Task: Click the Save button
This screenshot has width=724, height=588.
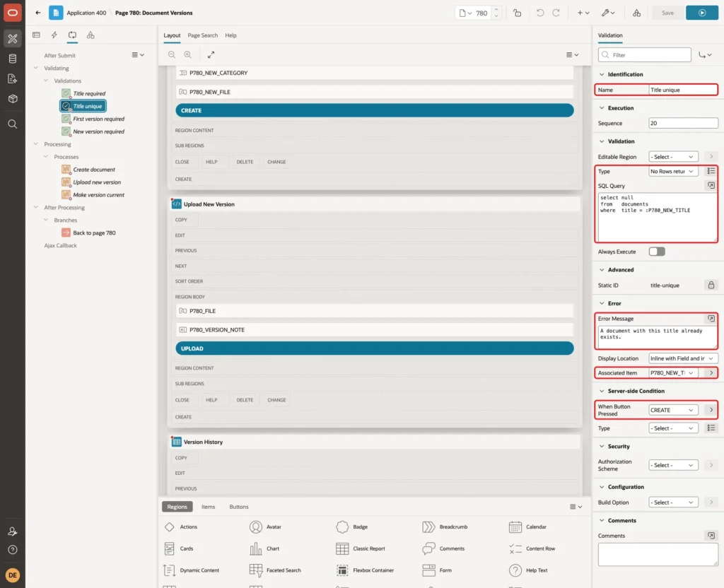Action: [667, 13]
